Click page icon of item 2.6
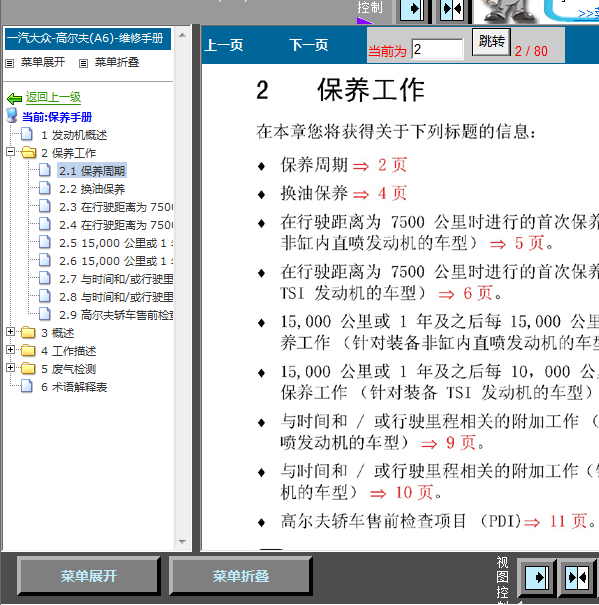 pos(45,260)
